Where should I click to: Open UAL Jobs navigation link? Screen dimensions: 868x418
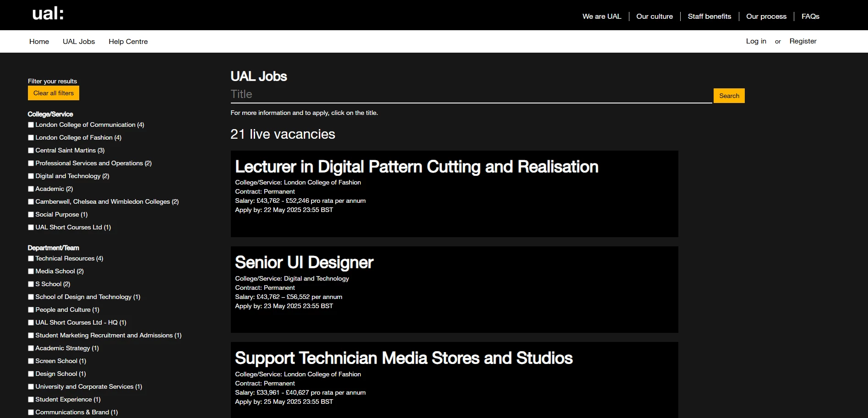point(79,42)
